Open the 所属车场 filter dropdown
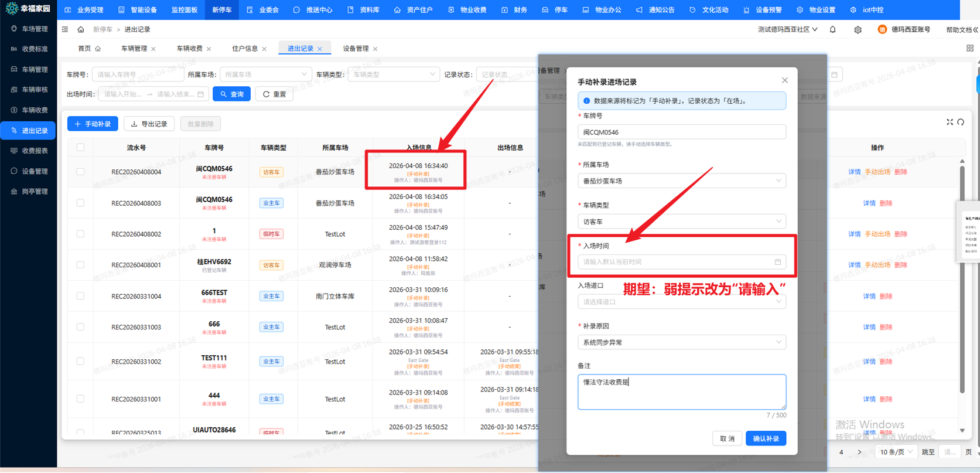Image resolution: width=980 pixels, height=473 pixels. point(265,74)
